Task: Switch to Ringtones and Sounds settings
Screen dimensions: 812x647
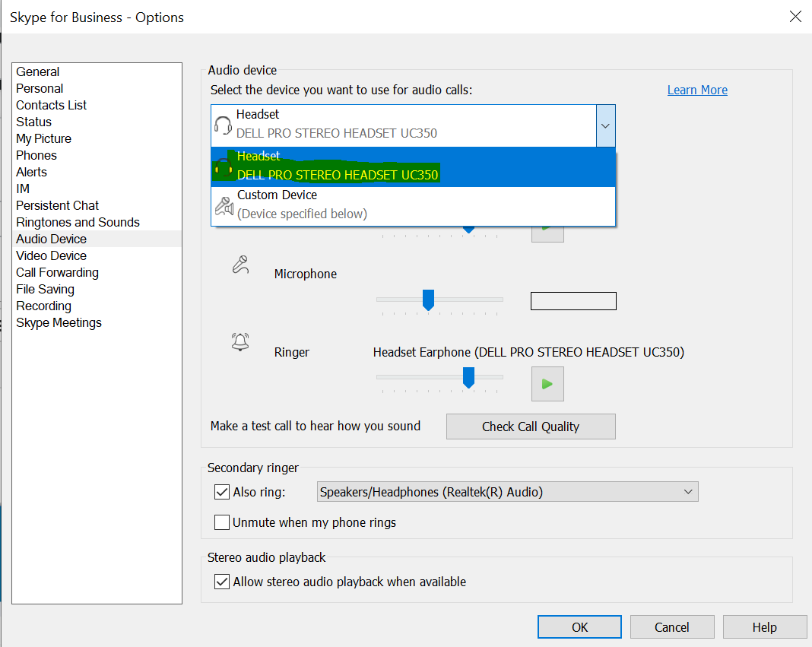Action: tap(78, 222)
